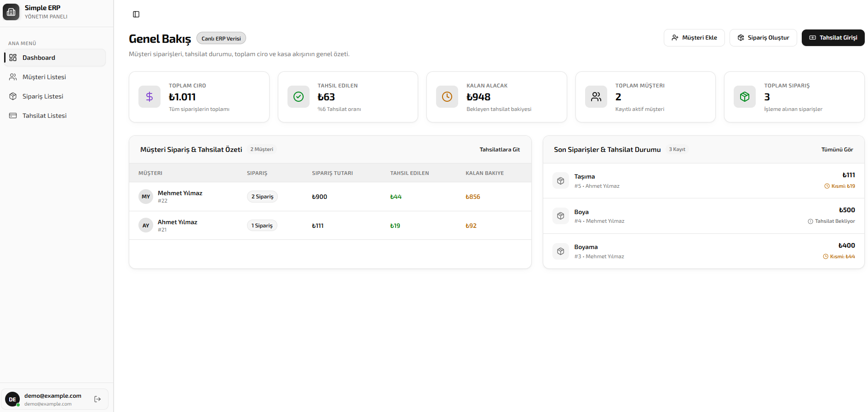Click the Tahsilat Girişi button
868x412 pixels.
coord(833,38)
